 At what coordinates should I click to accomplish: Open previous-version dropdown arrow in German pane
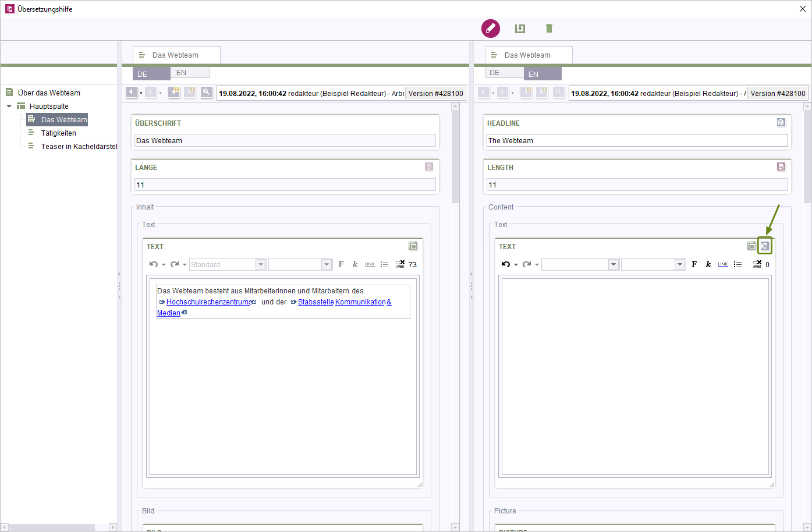pyautogui.click(x=141, y=93)
